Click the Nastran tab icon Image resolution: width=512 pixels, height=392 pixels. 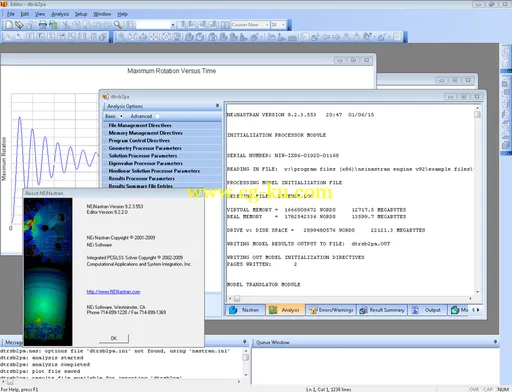[x=233, y=310]
